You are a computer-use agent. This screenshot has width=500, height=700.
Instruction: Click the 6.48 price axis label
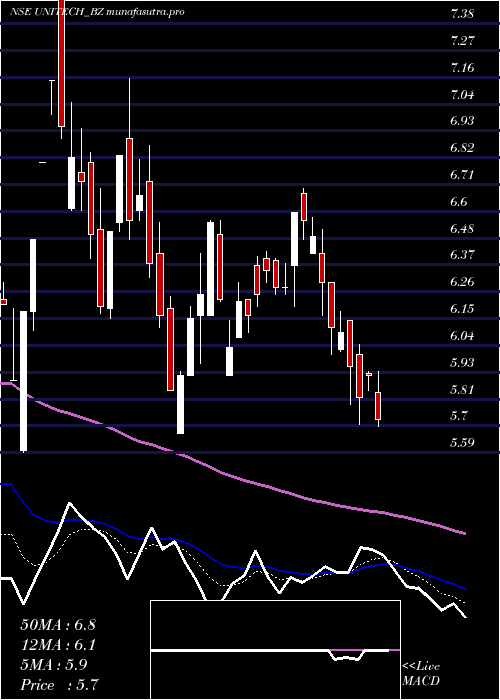pyautogui.click(x=462, y=229)
